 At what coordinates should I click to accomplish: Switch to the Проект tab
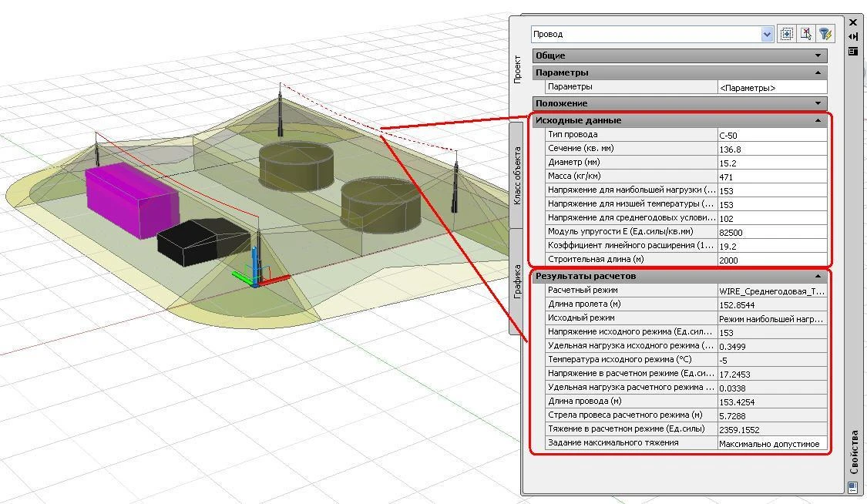(x=518, y=69)
